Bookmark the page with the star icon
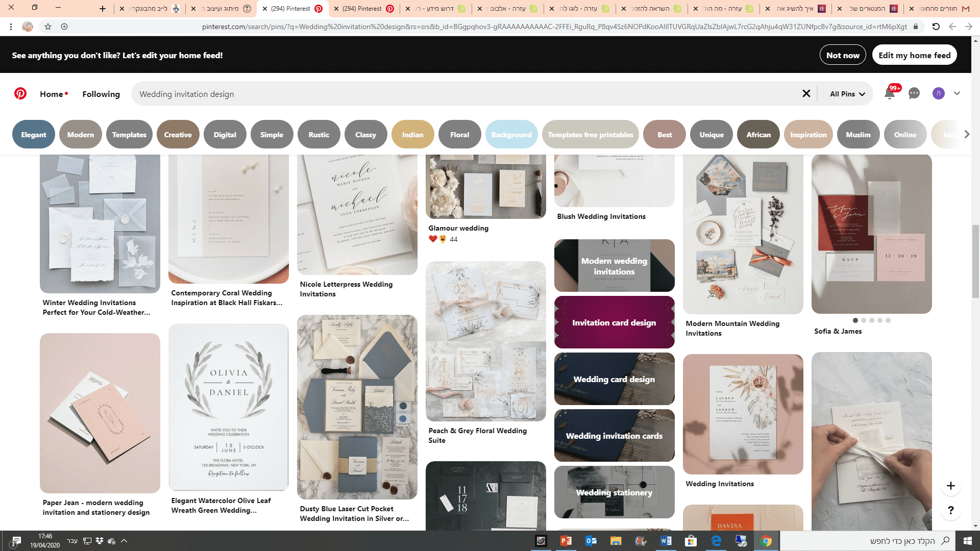Screen dimensions: 980x551 point(48,27)
